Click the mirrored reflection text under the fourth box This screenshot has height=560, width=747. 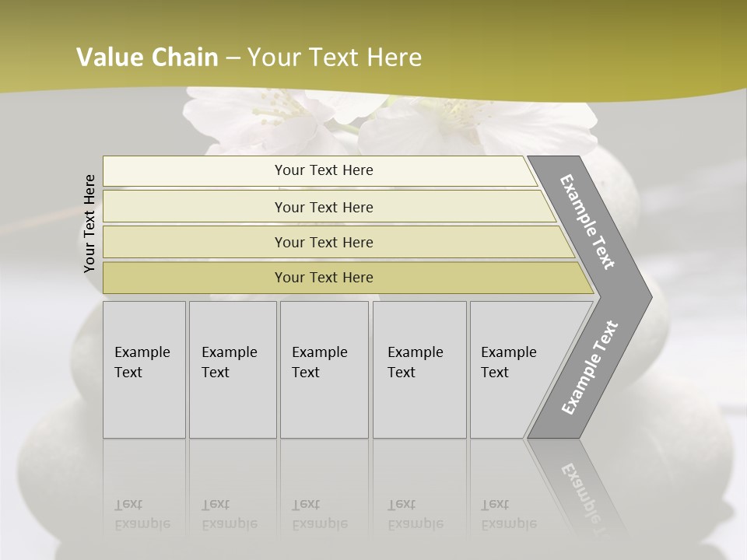pyautogui.click(x=415, y=514)
